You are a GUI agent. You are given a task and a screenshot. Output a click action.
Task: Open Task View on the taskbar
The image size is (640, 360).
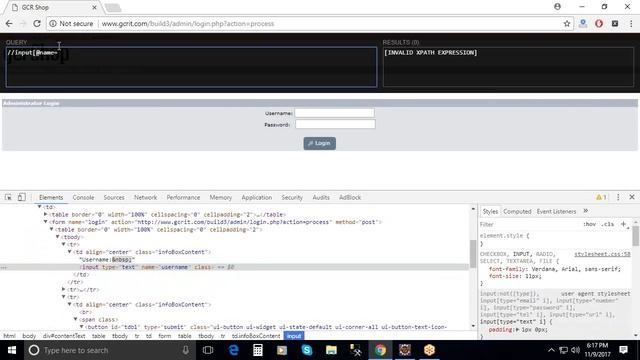(x=208, y=350)
